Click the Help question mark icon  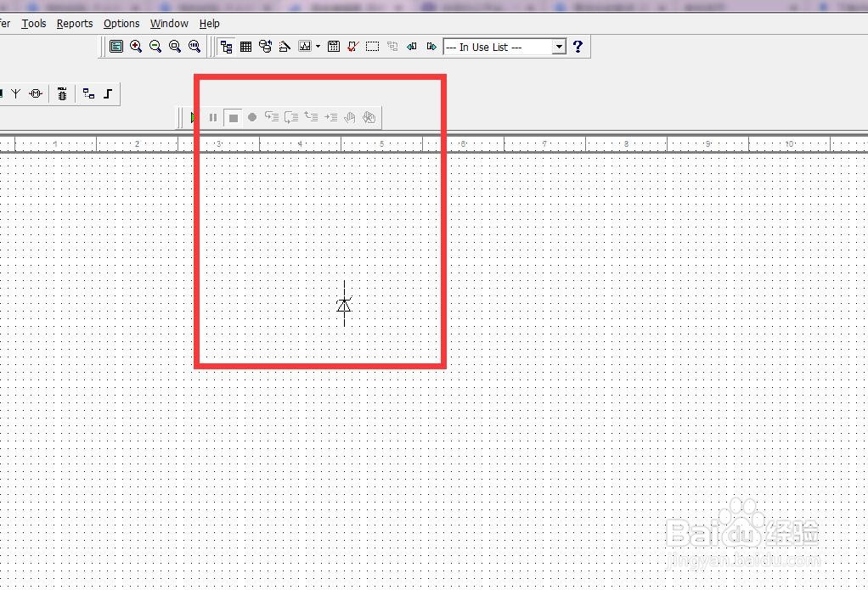(x=578, y=47)
